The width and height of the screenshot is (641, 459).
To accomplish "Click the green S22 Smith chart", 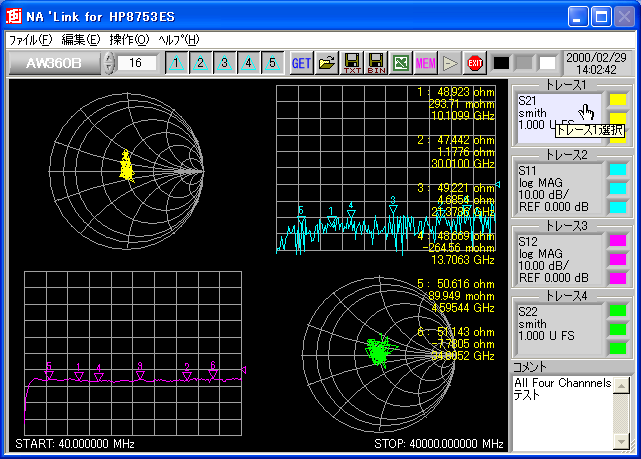I will (379, 355).
